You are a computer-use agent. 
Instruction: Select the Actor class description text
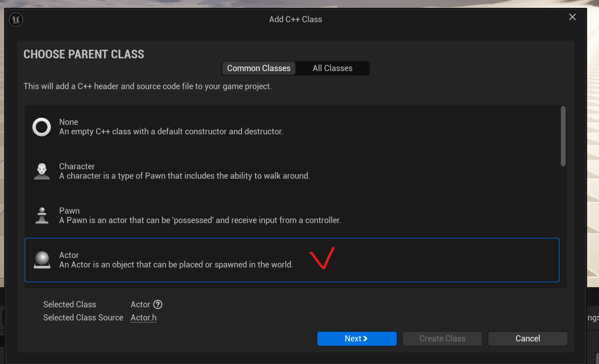pyautogui.click(x=176, y=265)
